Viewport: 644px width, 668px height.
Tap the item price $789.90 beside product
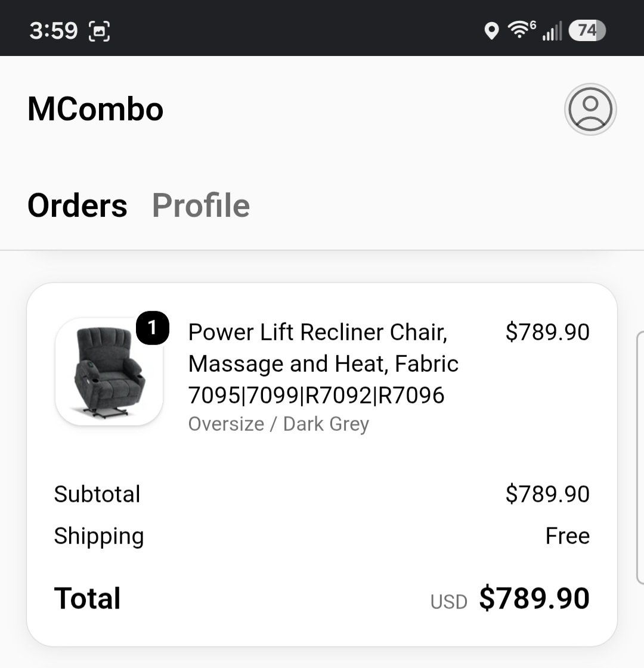[547, 333]
